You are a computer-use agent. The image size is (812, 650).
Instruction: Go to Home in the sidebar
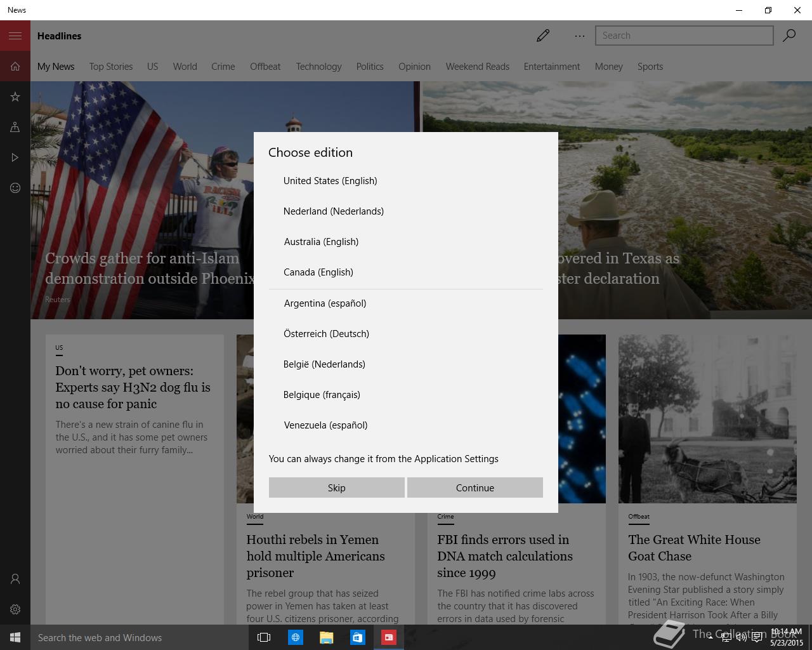click(15, 66)
